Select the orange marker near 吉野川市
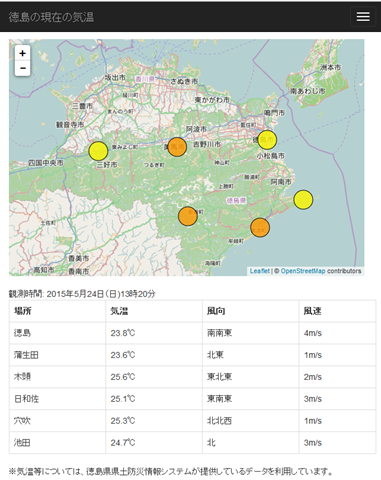The image size is (381, 480). 177,147
